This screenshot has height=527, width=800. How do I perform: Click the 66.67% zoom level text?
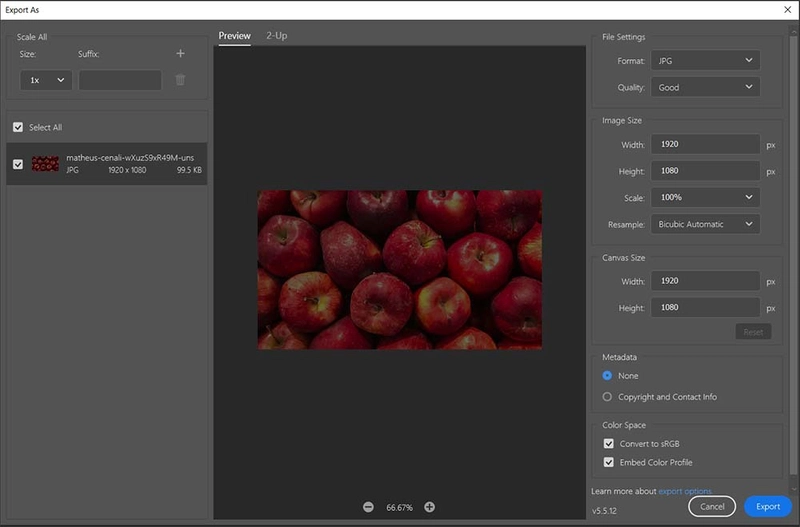coord(399,508)
